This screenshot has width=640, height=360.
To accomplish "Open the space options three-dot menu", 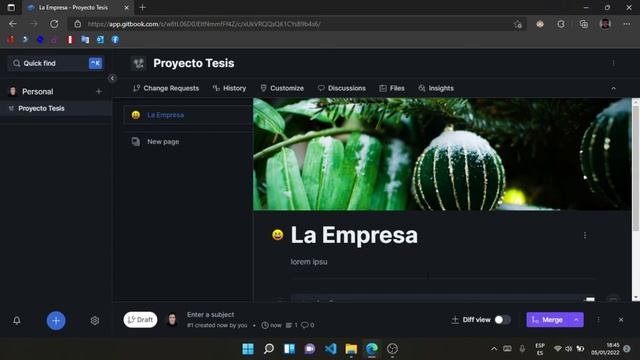I will pyautogui.click(x=613, y=63).
